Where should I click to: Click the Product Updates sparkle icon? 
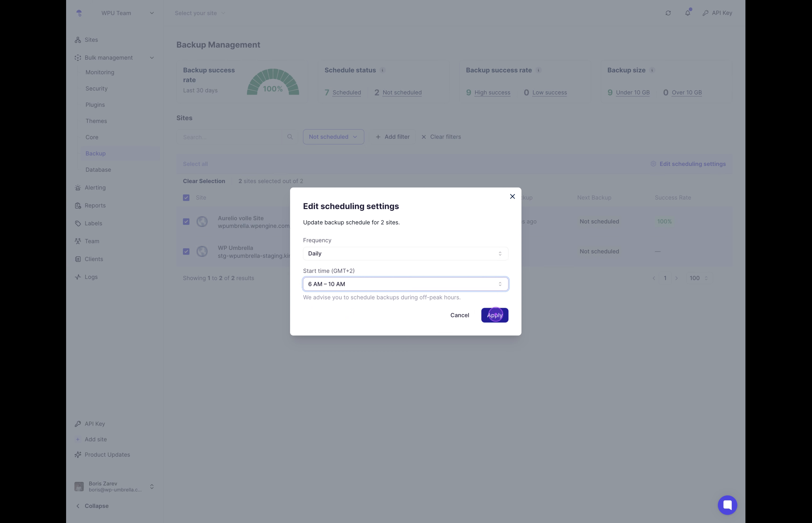[x=78, y=455]
